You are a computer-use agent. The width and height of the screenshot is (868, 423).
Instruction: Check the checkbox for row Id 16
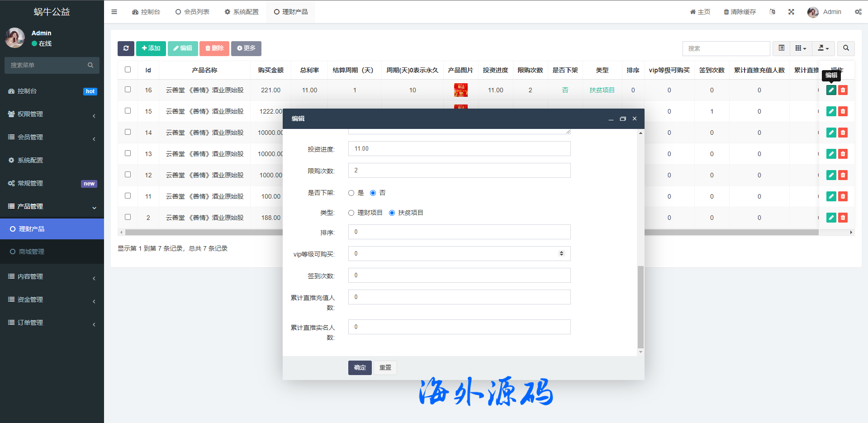click(x=128, y=90)
